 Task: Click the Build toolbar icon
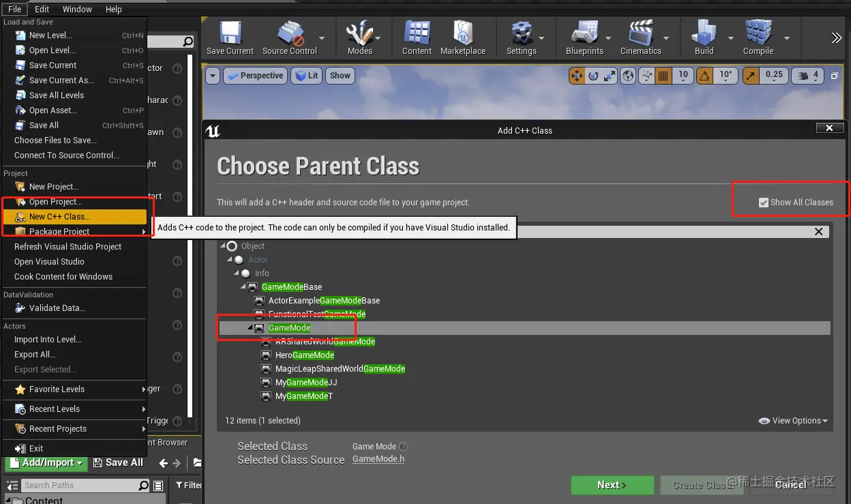tap(704, 38)
